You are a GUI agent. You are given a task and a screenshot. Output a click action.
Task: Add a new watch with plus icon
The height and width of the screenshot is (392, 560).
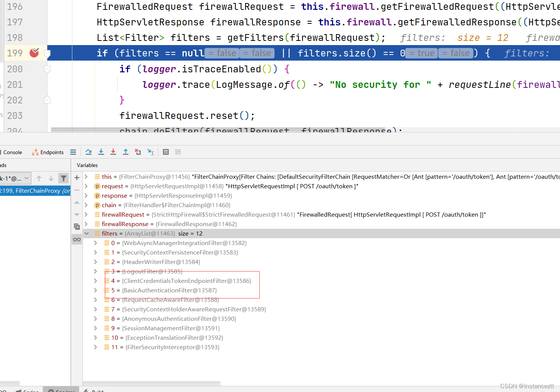point(77,178)
